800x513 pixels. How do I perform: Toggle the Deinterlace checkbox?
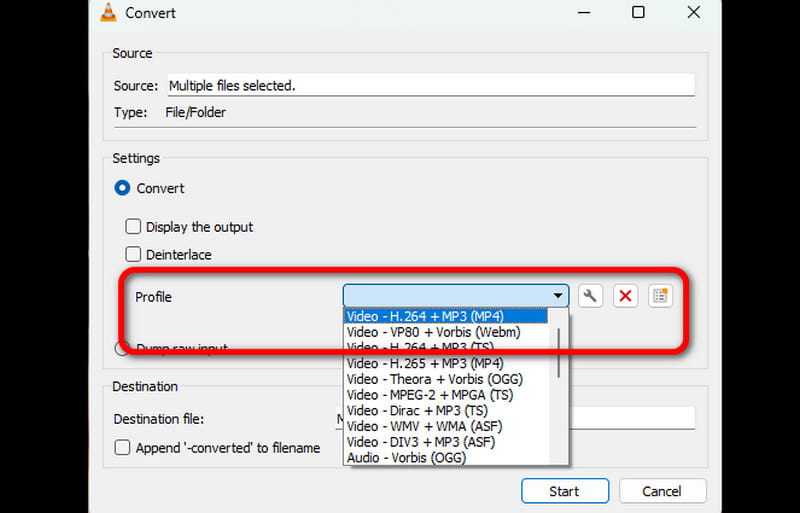(133, 255)
